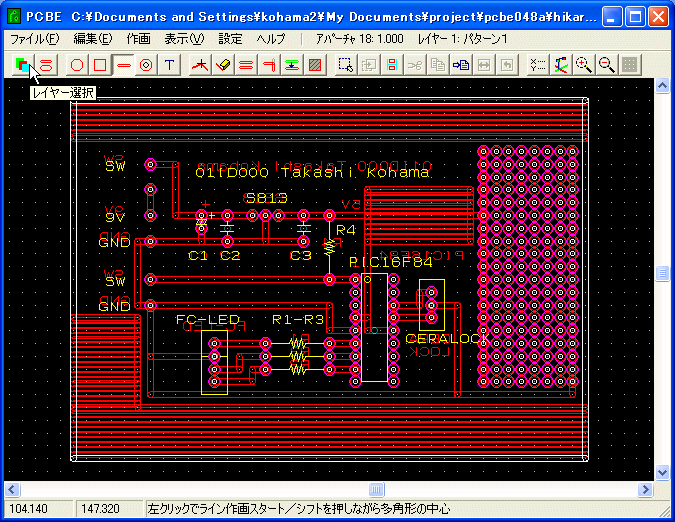Image resolution: width=675 pixels, height=522 pixels.
Task: Click the paste icon in toolbar
Action: (x=461, y=64)
